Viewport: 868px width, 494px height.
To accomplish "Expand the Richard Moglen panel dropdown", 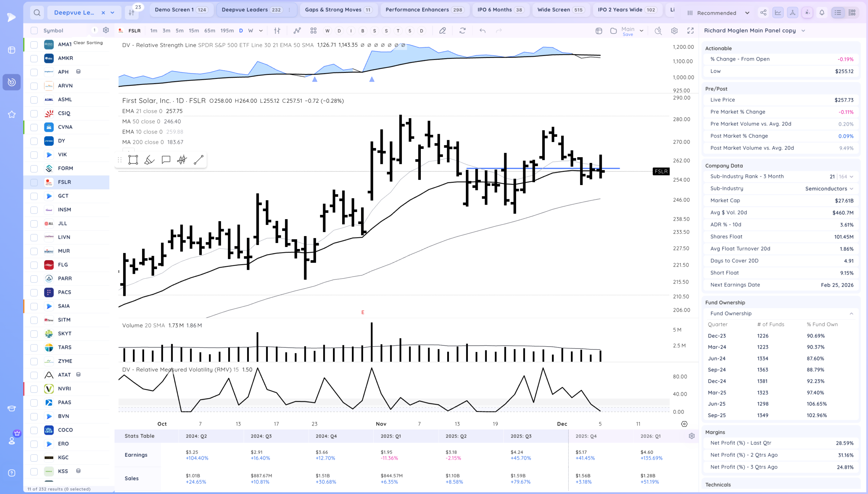I will click(x=803, y=30).
